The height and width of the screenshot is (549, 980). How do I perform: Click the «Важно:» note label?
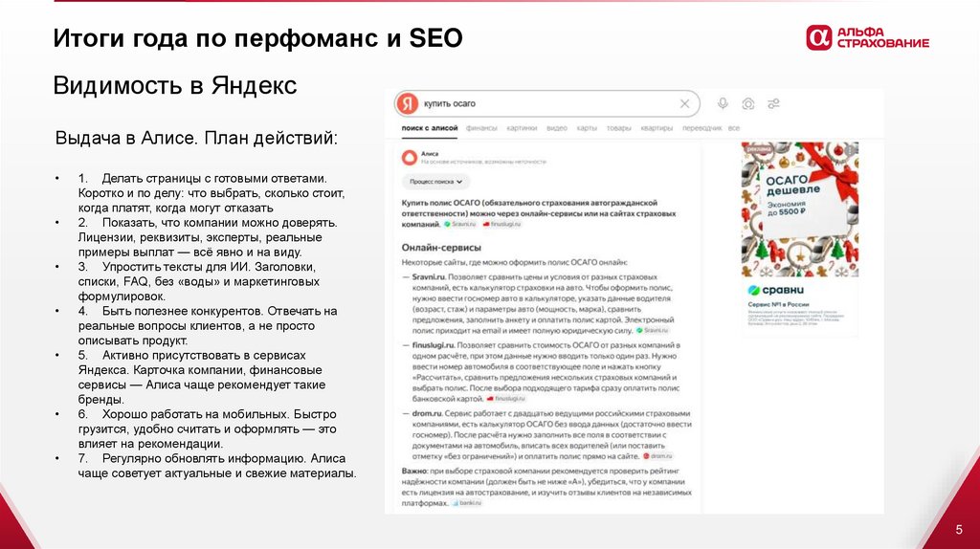[x=415, y=471]
